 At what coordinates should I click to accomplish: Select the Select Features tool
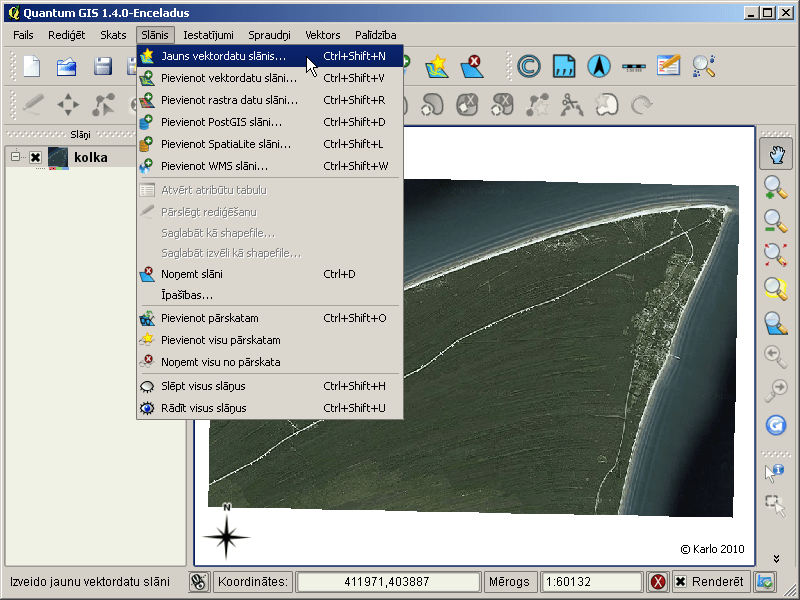tap(775, 506)
